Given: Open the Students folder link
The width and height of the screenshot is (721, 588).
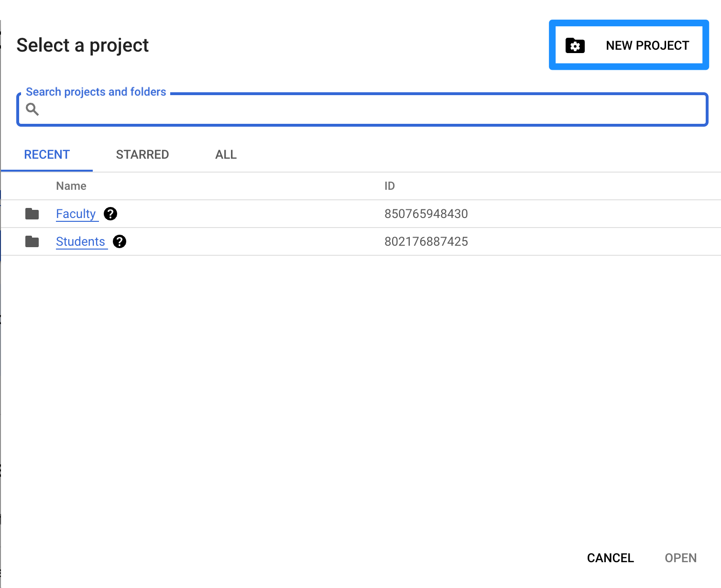Looking at the screenshot, I should (80, 241).
